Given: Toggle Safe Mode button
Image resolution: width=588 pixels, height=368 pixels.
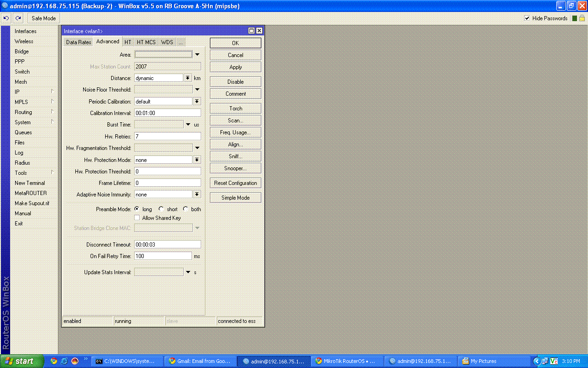Looking at the screenshot, I should (x=44, y=18).
